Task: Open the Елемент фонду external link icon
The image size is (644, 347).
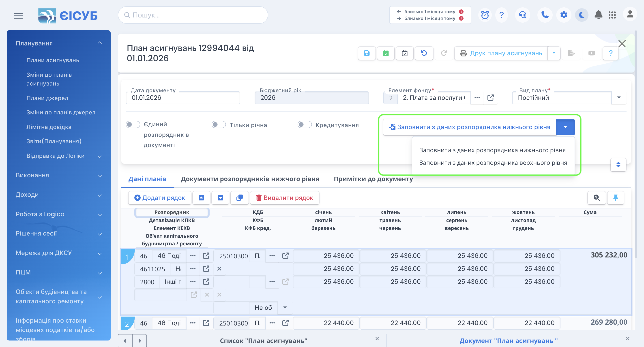Action: pyautogui.click(x=490, y=98)
